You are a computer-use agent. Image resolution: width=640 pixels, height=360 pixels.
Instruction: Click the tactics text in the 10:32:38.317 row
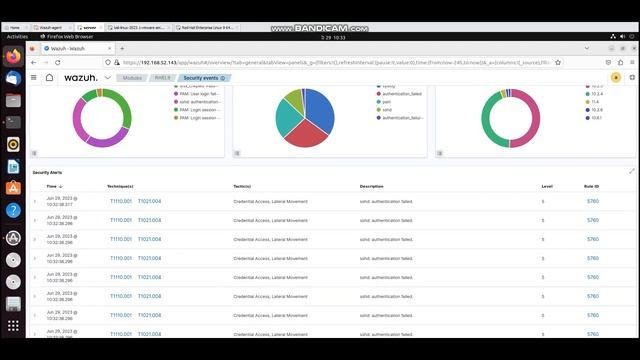(x=270, y=202)
